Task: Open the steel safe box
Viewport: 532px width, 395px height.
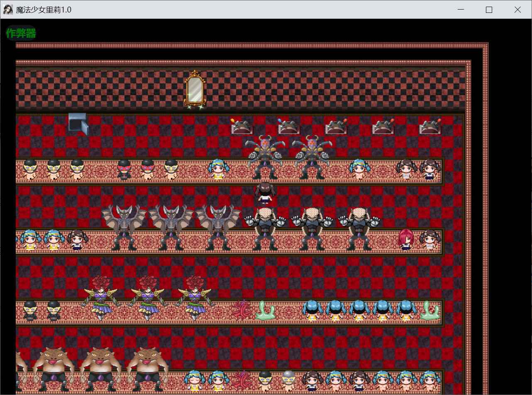Action: point(78,123)
